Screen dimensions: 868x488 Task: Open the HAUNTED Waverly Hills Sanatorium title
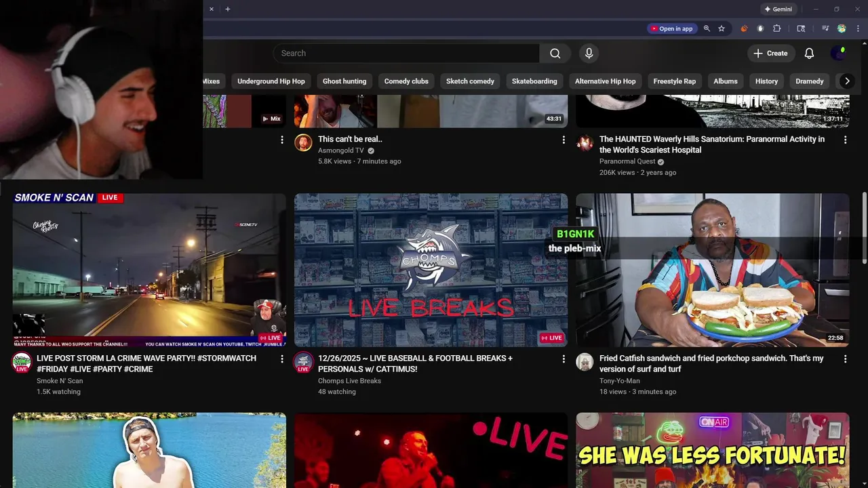[712, 144]
